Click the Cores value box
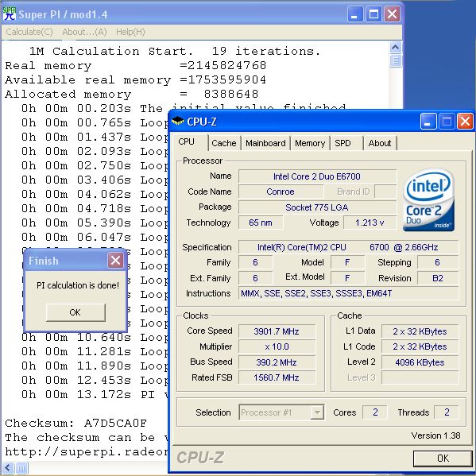Screen dimensions: 476x476 click(375, 412)
